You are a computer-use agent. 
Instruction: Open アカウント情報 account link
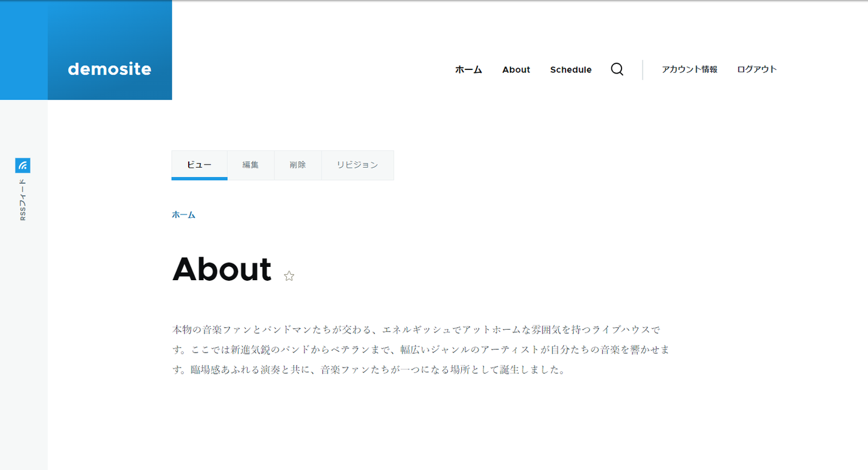coord(690,69)
